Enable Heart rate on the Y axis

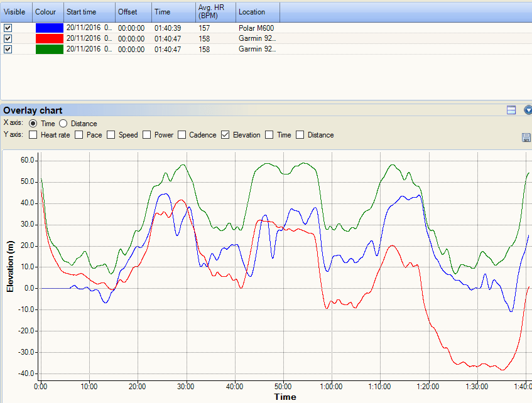33,134
